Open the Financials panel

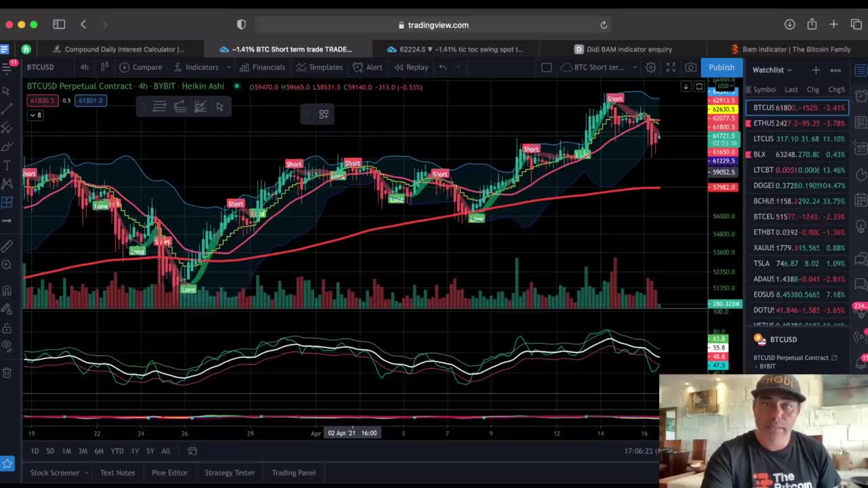(262, 67)
